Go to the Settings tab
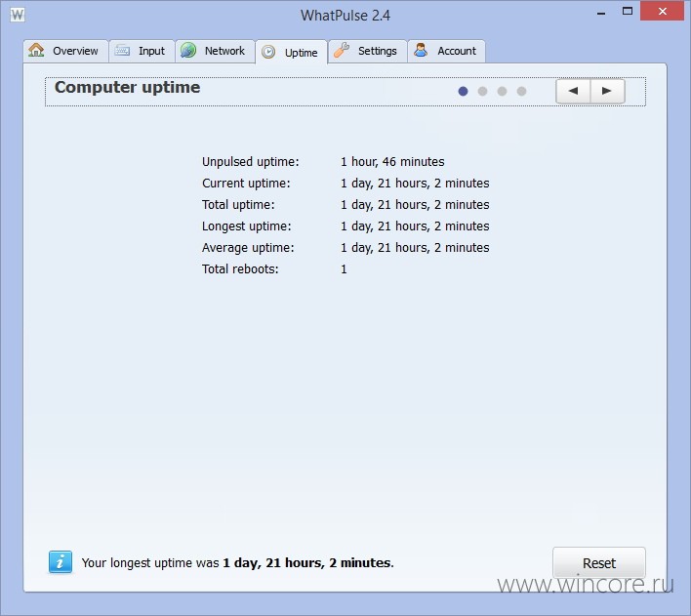Screen dimensions: 691x616 [x=368, y=51]
